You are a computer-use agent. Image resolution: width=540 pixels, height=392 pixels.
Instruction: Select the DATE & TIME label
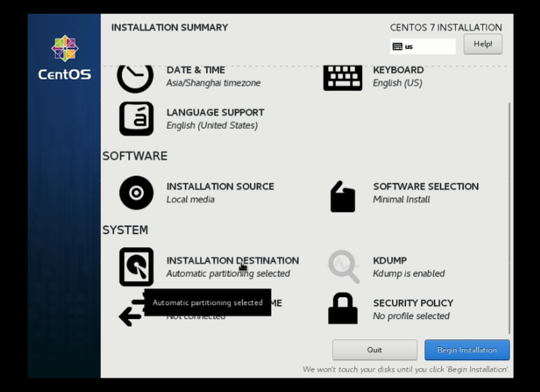(x=196, y=70)
